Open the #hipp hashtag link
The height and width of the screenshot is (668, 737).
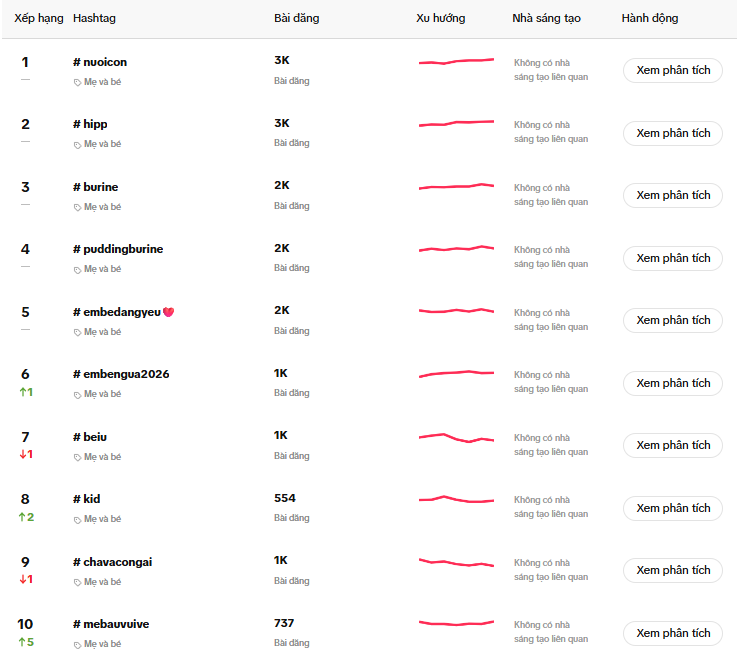click(x=90, y=124)
